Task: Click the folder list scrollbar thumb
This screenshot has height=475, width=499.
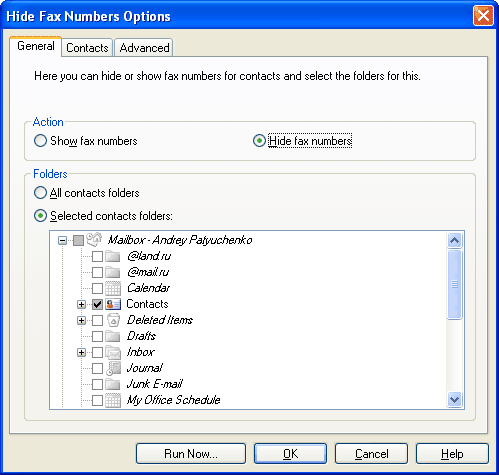Action: (x=455, y=284)
